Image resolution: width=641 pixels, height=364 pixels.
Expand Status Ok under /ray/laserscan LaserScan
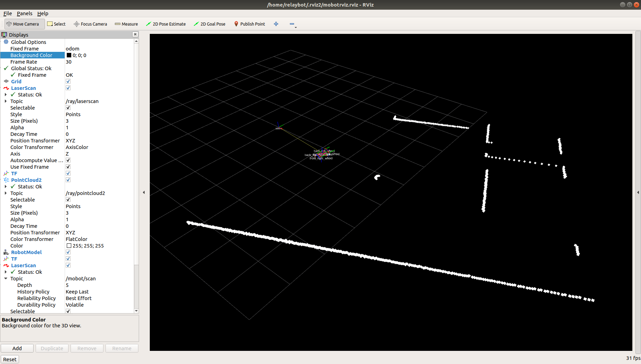click(6, 94)
